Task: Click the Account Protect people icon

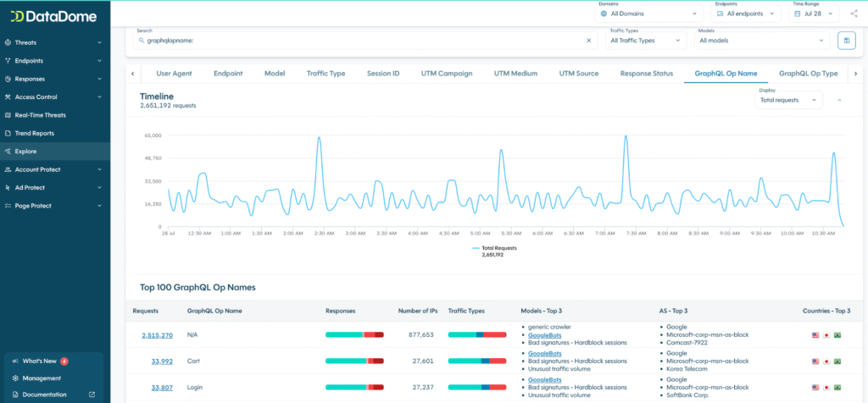Action: tap(8, 169)
